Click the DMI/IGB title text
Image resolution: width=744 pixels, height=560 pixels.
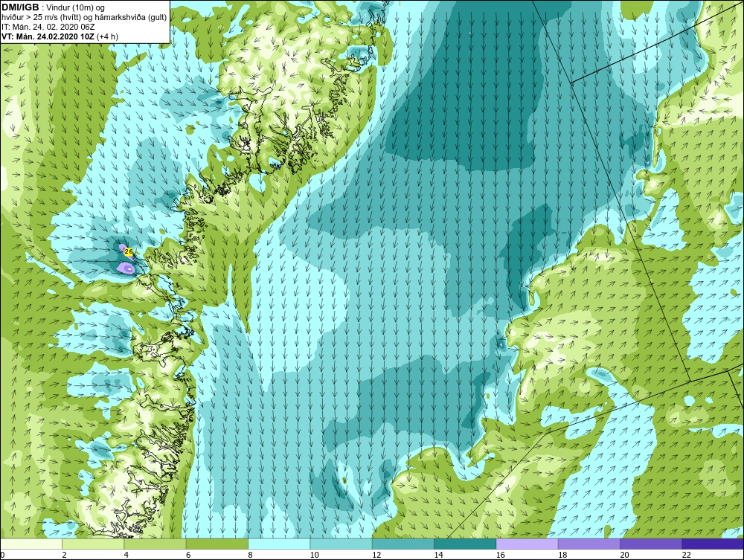point(20,7)
